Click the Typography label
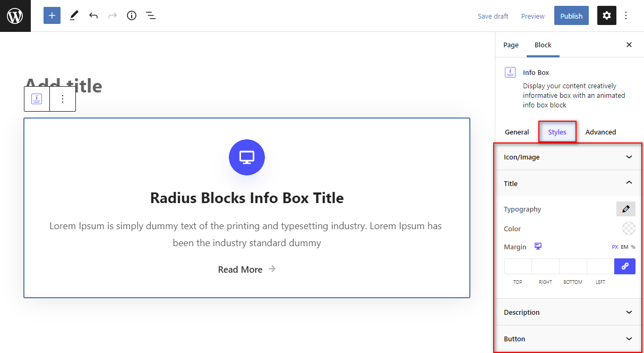This screenshot has height=353, width=644. pyautogui.click(x=522, y=209)
